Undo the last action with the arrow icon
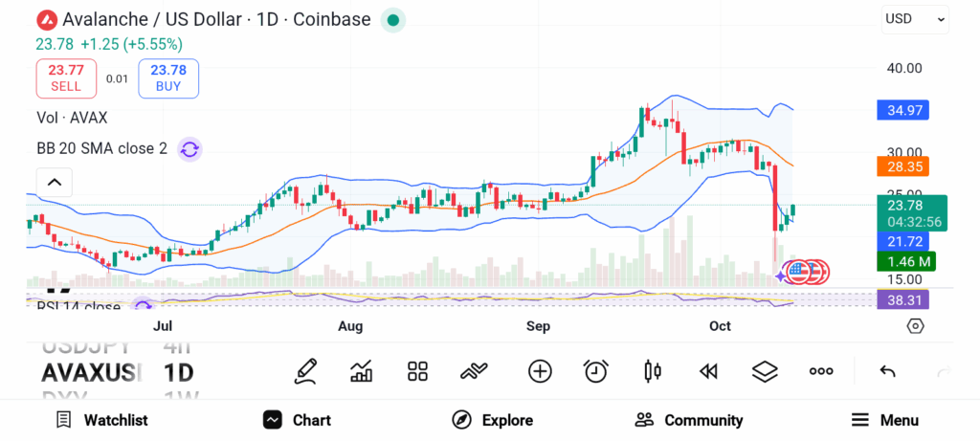Viewport: 980px width, 441px height. (x=887, y=371)
